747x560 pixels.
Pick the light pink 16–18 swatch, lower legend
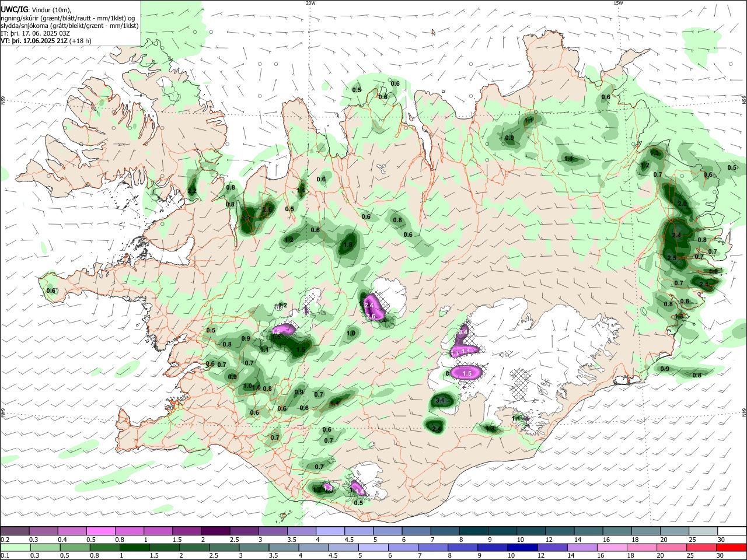pos(611,547)
